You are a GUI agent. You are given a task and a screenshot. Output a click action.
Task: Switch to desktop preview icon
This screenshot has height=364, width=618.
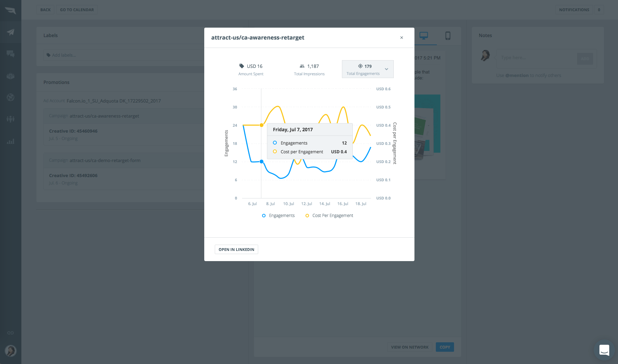click(x=424, y=36)
